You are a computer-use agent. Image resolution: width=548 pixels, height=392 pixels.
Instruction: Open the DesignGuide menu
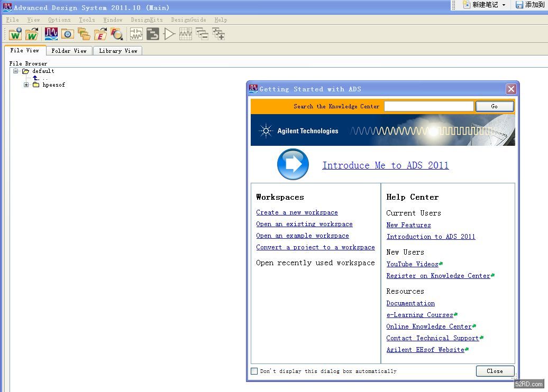(x=189, y=20)
